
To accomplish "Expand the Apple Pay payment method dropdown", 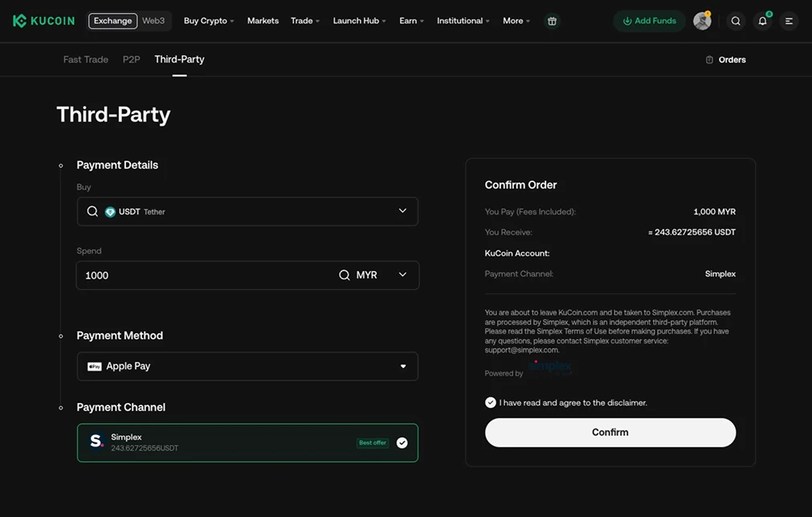I will [403, 366].
